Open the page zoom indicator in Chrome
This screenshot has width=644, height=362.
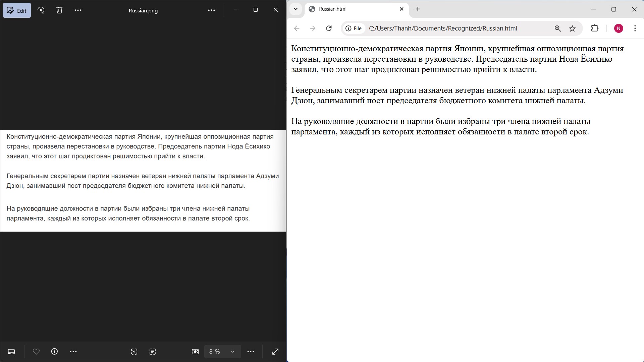[x=557, y=28]
